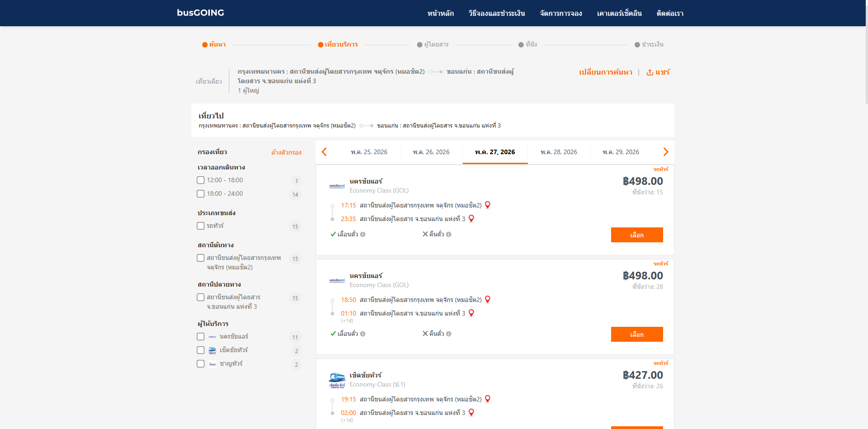Go to next dates with right arrow
The image size is (868, 429).
click(x=665, y=152)
